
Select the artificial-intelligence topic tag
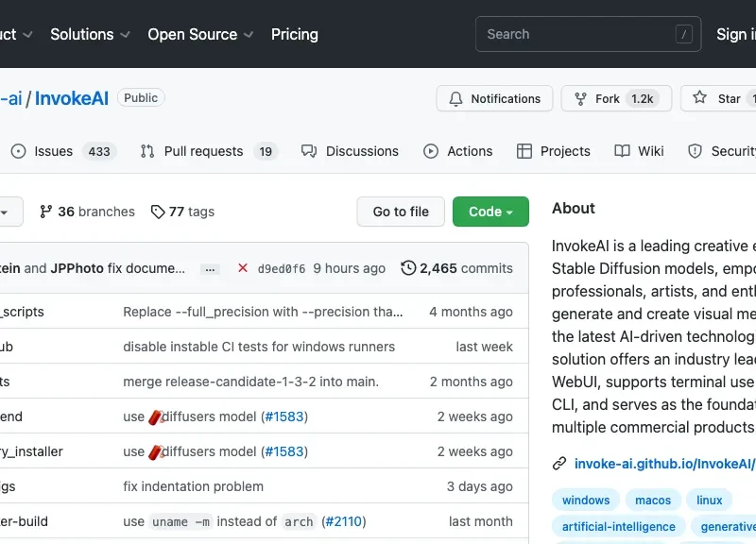click(x=619, y=527)
